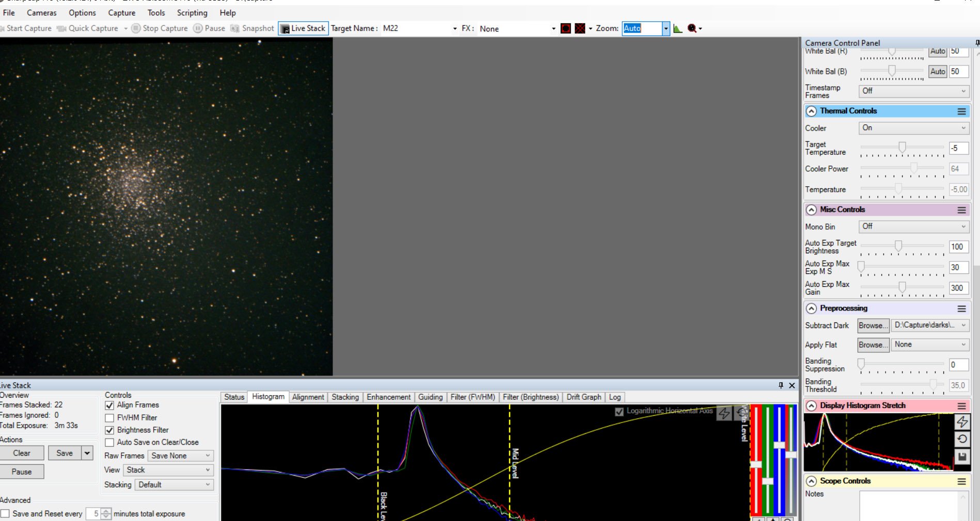980x521 pixels.
Task: Click the lightning auto-stretch button in Display Histogram Stretch
Action: coord(962,422)
